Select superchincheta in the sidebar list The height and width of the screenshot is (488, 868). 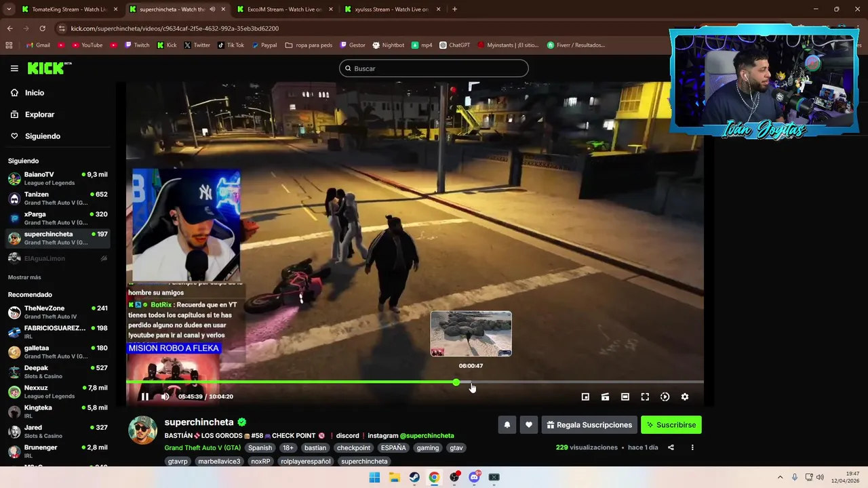coord(58,238)
